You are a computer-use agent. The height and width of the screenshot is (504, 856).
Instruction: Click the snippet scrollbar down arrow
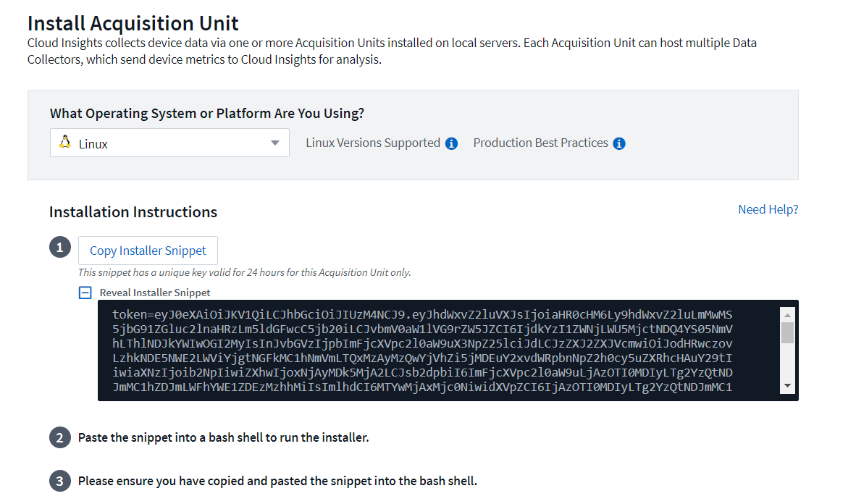pos(787,387)
